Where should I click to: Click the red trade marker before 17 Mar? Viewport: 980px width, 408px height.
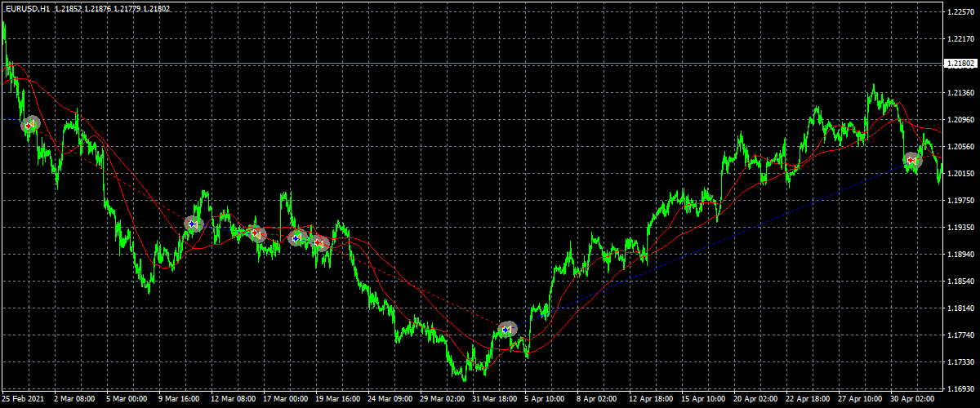(x=256, y=233)
